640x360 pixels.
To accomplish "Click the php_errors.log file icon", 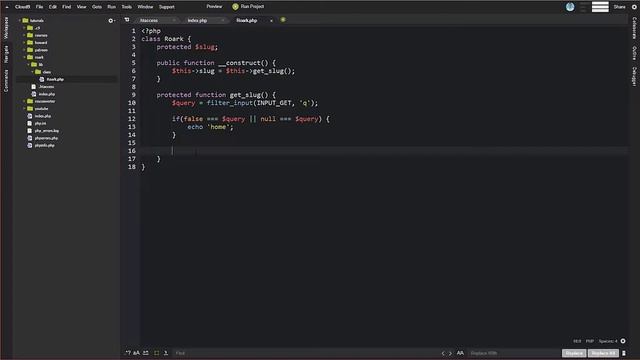I will (x=30, y=131).
